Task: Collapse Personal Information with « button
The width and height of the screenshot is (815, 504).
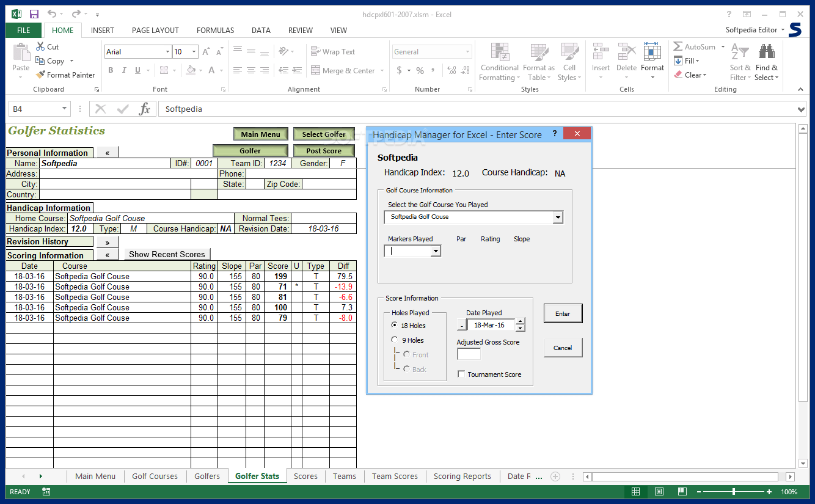Action: (x=108, y=152)
